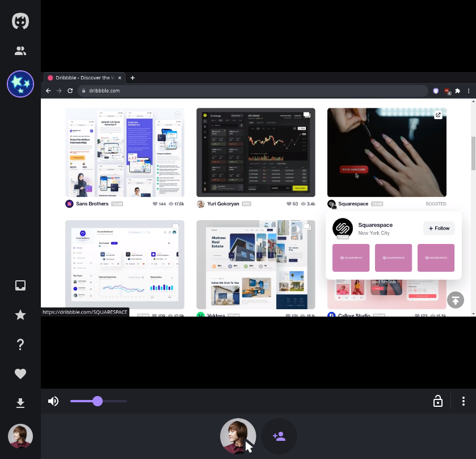The width and height of the screenshot is (476, 459).
Task: Mute the speaker volume icon
Action: (x=53, y=401)
